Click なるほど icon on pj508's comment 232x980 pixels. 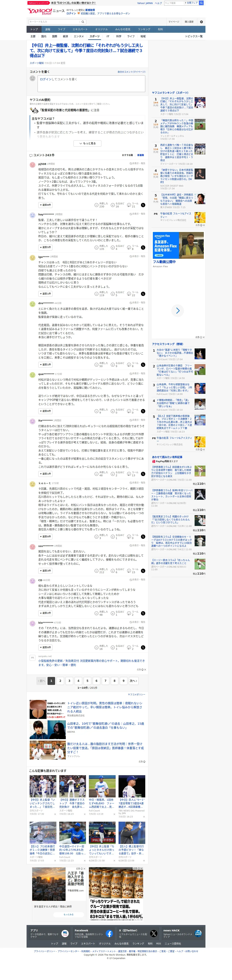click(113, 205)
